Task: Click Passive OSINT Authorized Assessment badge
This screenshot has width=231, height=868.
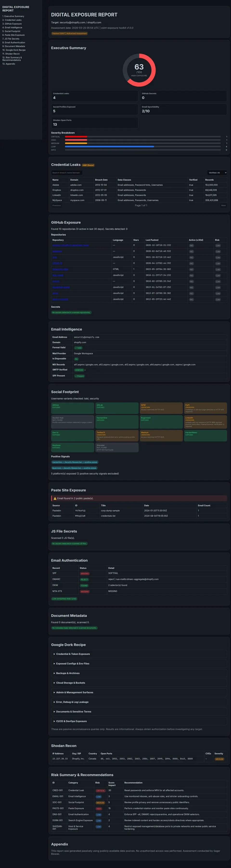Action: coord(69,33)
